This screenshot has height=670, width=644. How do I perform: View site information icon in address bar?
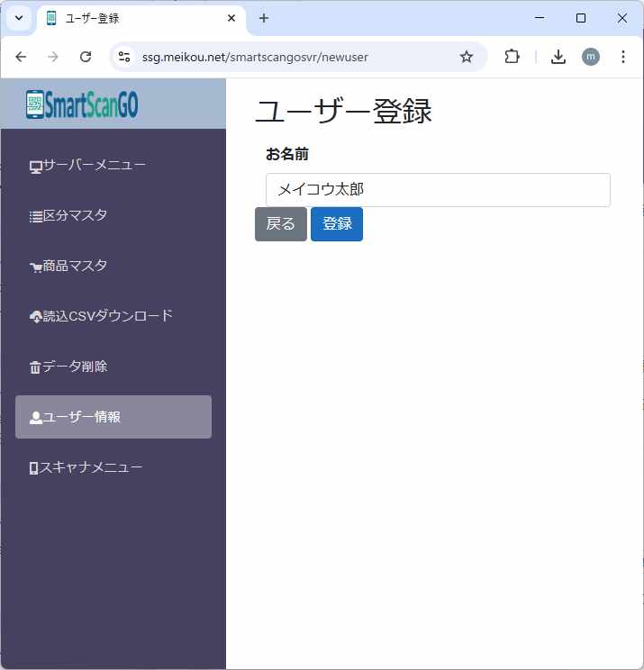click(124, 57)
